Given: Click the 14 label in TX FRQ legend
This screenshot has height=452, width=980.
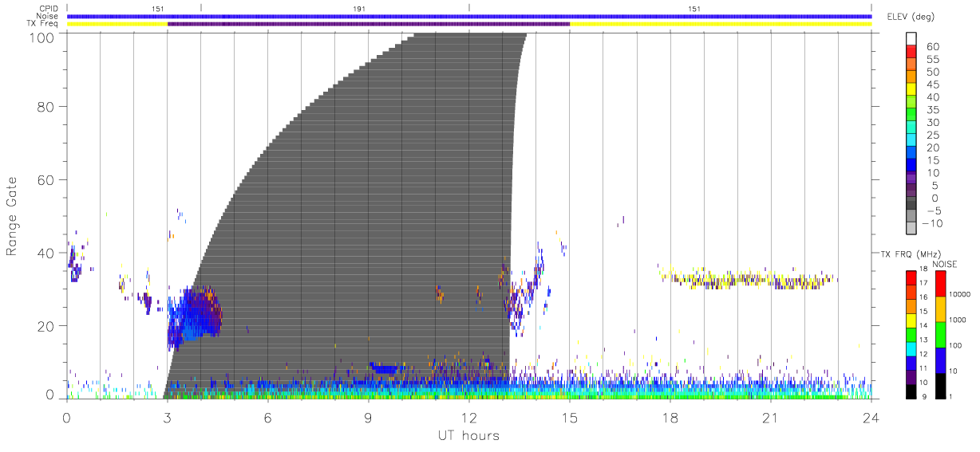Looking at the screenshot, I should point(923,325).
